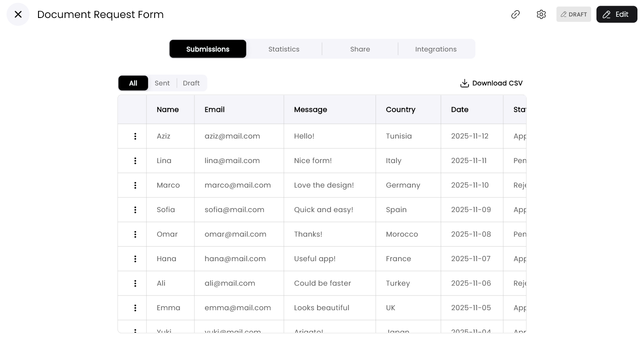This screenshot has width=644, height=347.
Task: Open options menu for Emma's row
Action: [x=135, y=308]
